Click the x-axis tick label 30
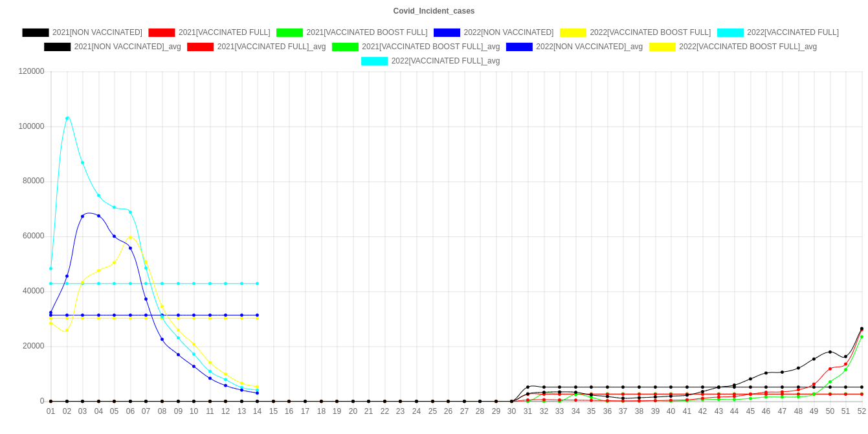Viewport: 868px width, 434px height. (511, 411)
